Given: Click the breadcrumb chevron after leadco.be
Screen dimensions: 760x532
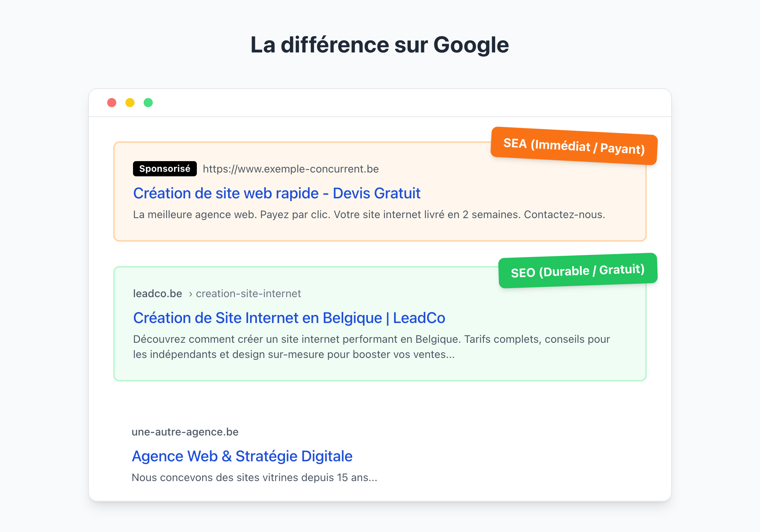Looking at the screenshot, I should tap(190, 294).
